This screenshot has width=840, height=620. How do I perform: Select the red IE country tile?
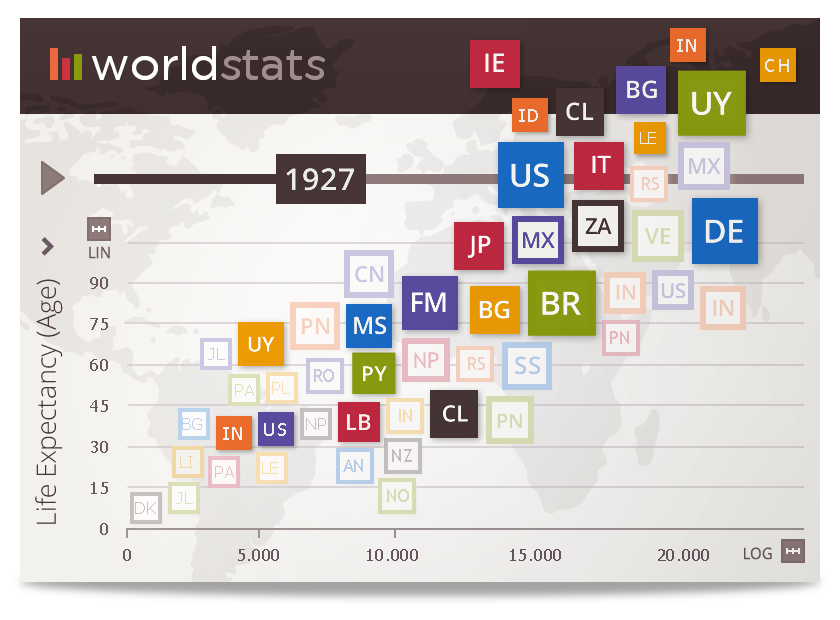[x=494, y=63]
